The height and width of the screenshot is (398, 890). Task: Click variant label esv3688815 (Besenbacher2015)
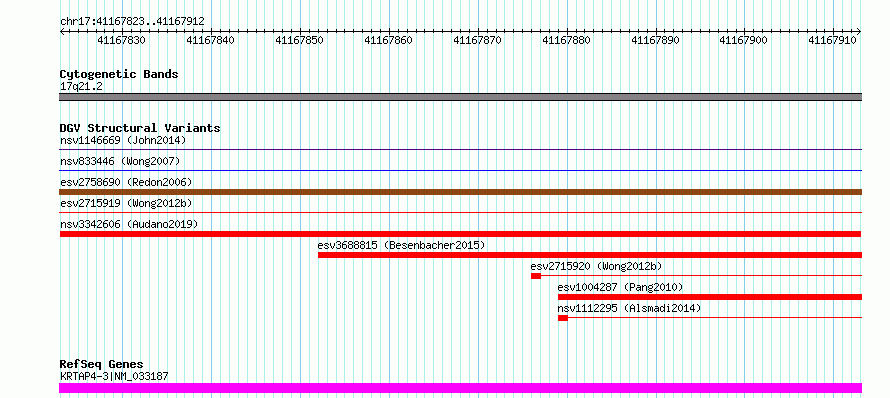(401, 245)
